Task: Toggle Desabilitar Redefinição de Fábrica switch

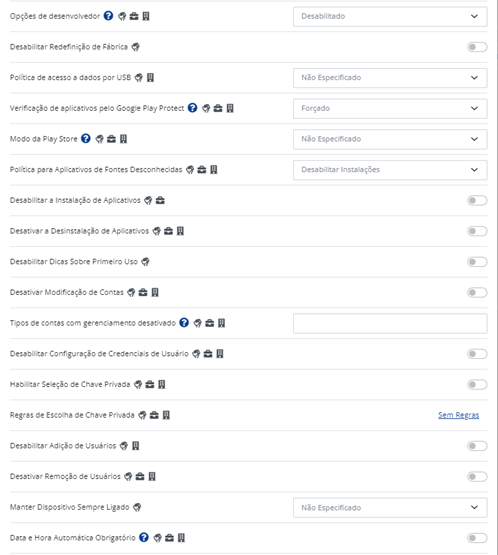Action: click(477, 47)
